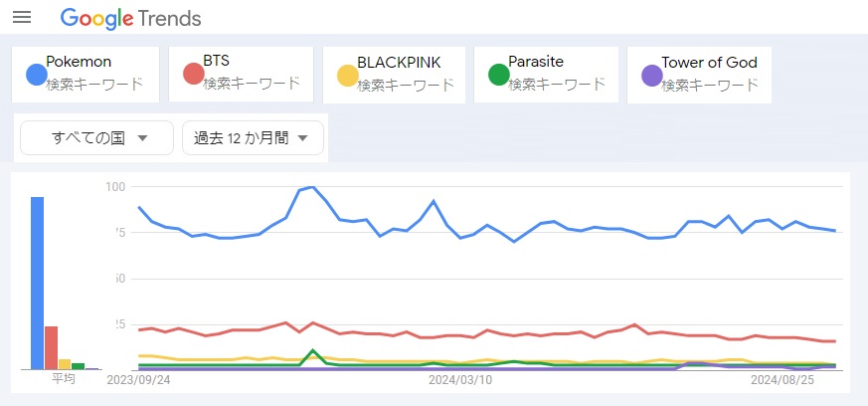Open the 過去 12 か月間 time range dropdown
Image resolution: width=868 pixels, height=406 pixels.
click(x=253, y=138)
